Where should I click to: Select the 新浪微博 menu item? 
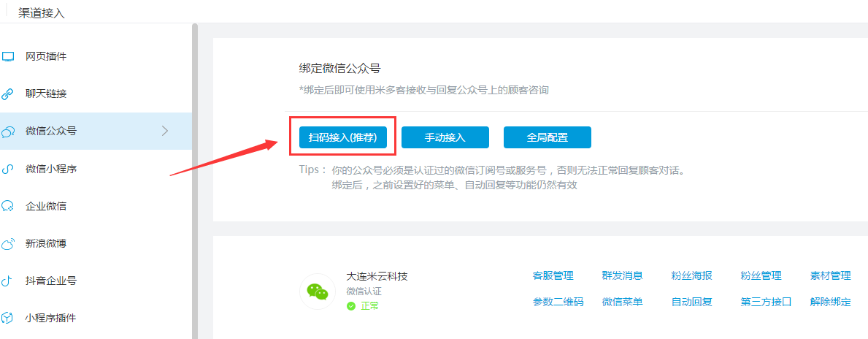96,244
